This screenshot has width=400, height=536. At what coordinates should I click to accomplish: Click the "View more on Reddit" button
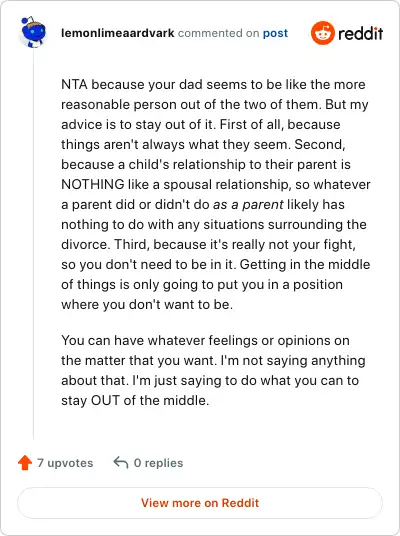click(200, 503)
